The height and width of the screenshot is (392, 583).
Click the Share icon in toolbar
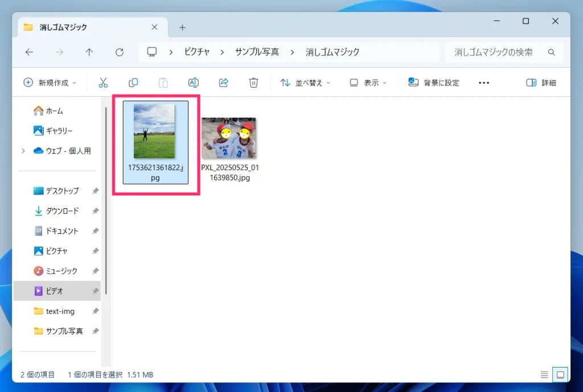coord(223,82)
